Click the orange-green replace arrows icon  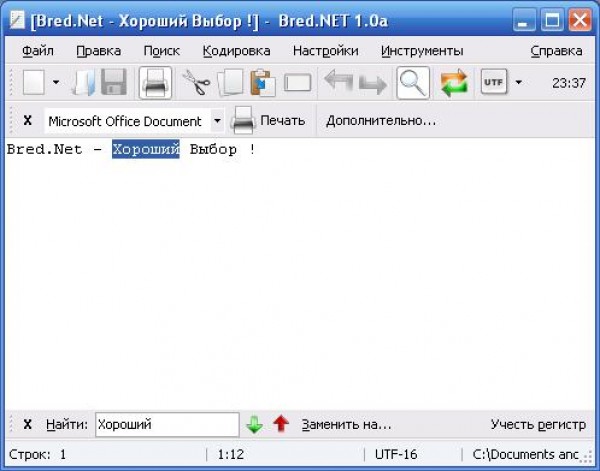coord(454,83)
